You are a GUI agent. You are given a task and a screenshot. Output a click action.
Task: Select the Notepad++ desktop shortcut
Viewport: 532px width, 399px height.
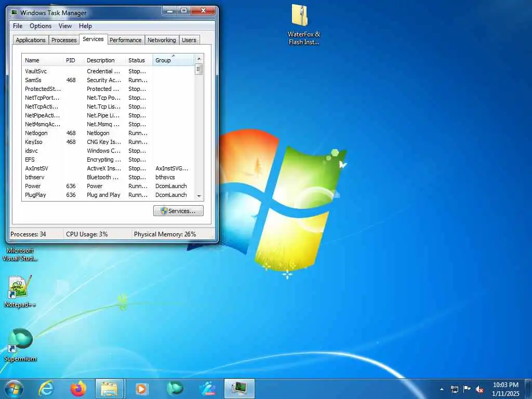tap(20, 292)
